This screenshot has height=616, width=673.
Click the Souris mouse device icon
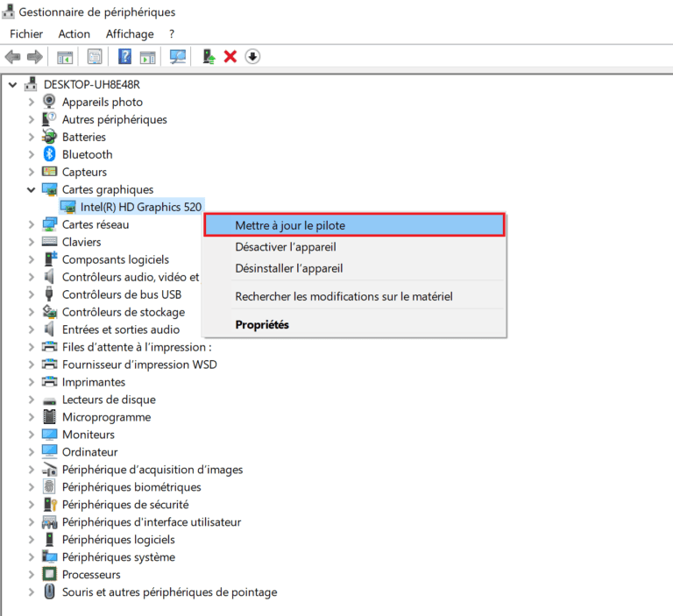coord(49,591)
